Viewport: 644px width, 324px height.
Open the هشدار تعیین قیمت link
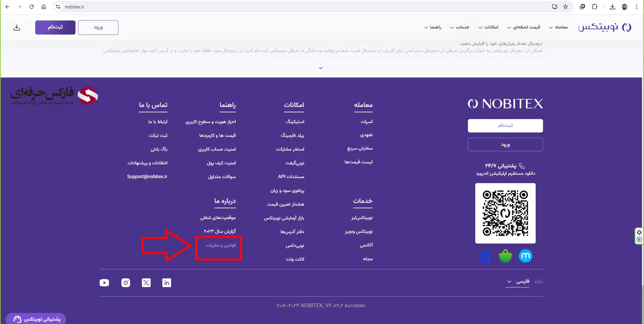286,204
